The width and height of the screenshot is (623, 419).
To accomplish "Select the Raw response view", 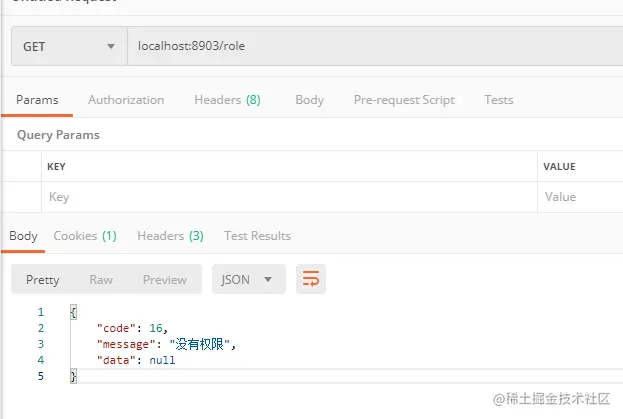I will [101, 280].
